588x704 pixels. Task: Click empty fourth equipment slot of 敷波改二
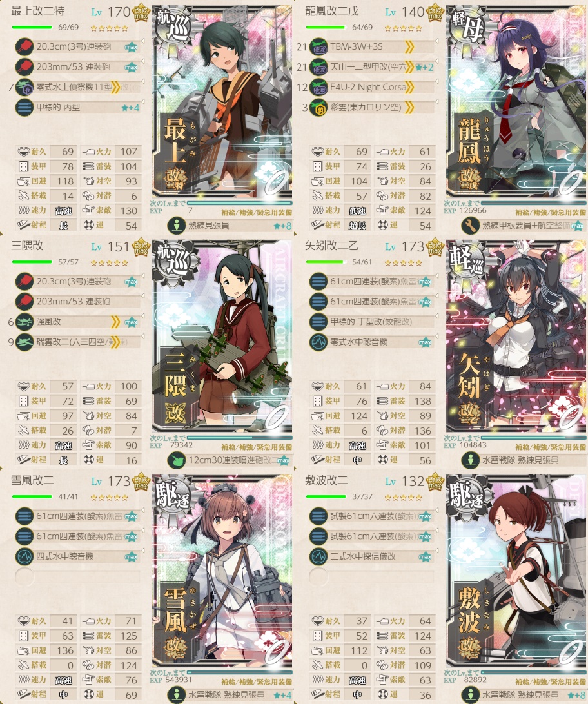[371, 576]
